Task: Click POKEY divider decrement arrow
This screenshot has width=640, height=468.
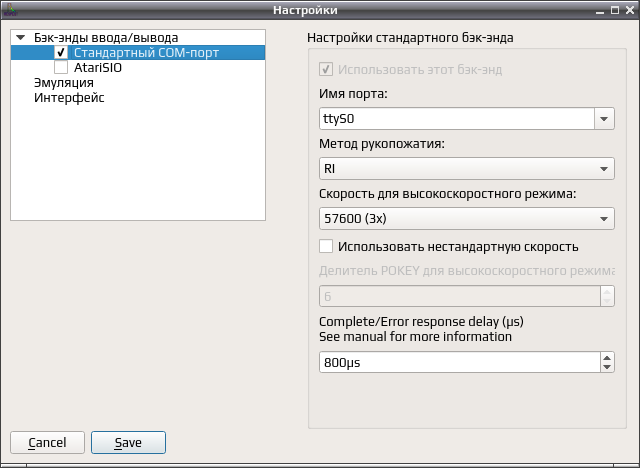Action: [607, 301]
